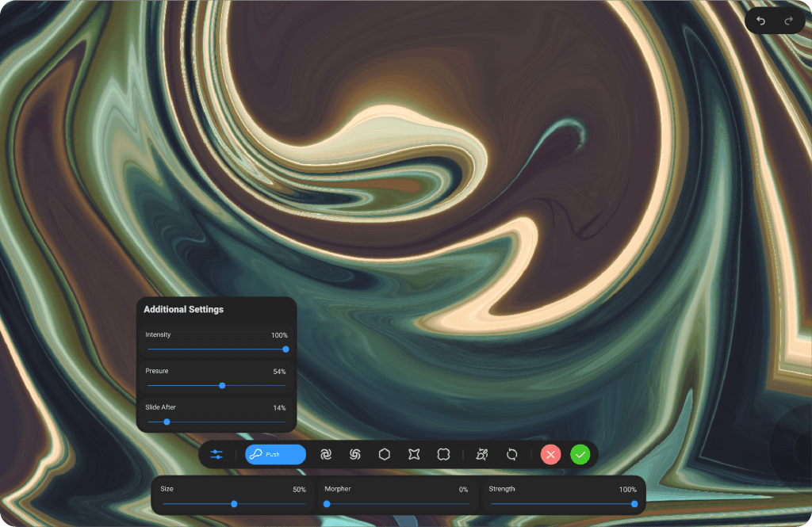Click the Strength slider handle
Viewport: 812px width, 527px height.
tap(634, 503)
